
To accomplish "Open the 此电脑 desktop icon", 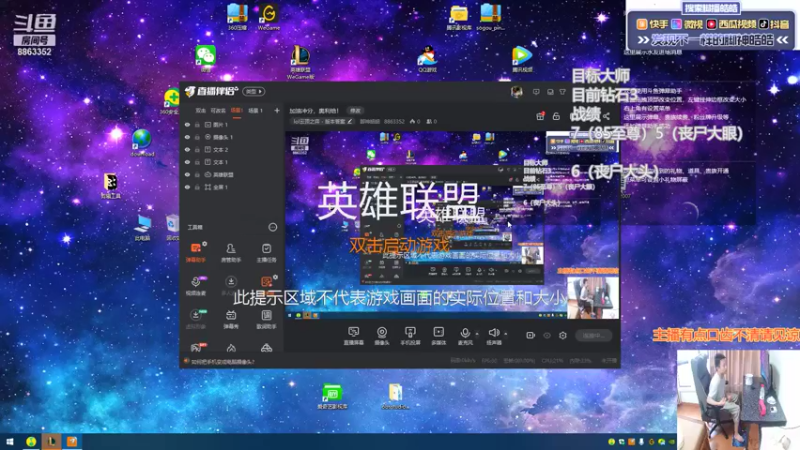I will [x=142, y=228].
